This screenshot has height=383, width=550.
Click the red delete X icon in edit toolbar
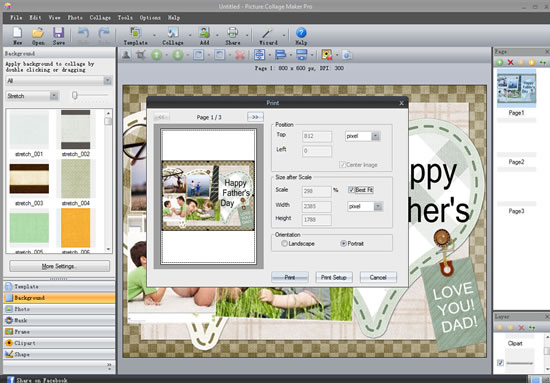click(x=240, y=55)
